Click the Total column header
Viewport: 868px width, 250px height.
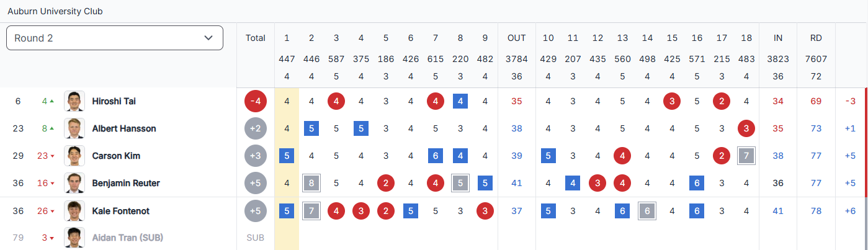[x=256, y=38]
